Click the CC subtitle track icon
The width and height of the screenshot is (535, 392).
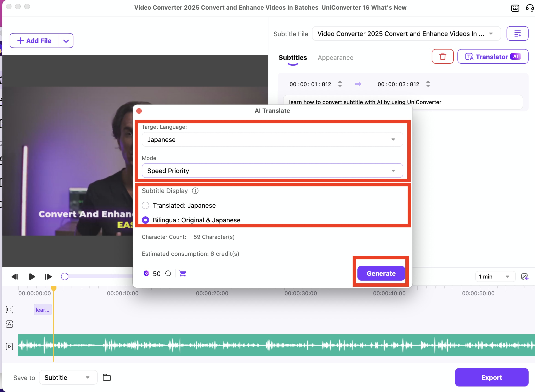9,309
